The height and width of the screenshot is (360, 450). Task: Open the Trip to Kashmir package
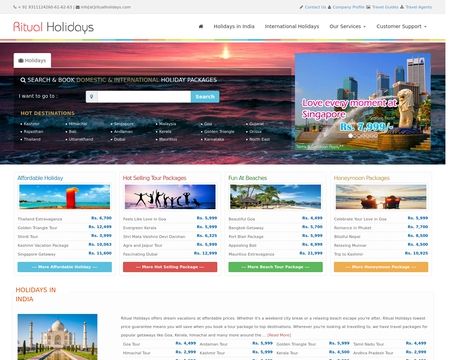pyautogui.click(x=348, y=254)
